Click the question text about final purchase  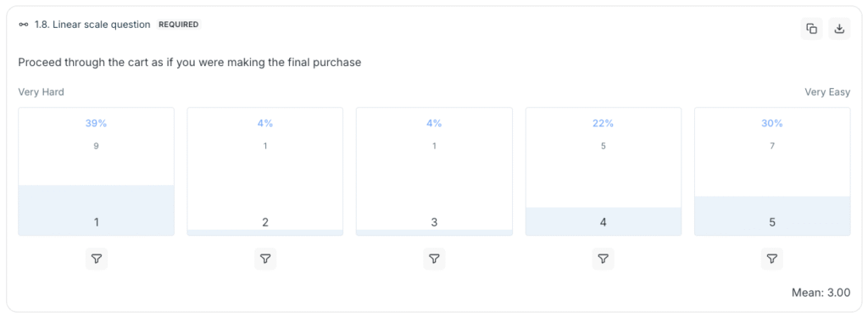point(189,63)
